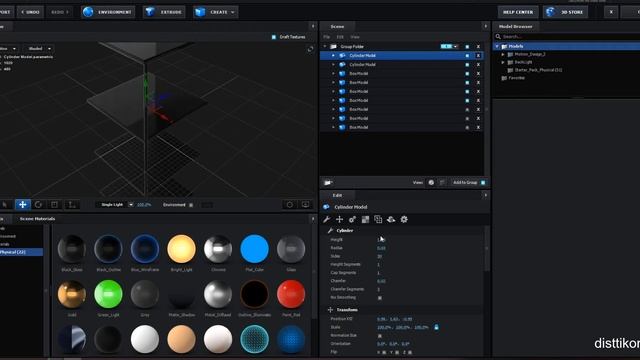640x360 pixels.
Task: Select the Flat_Color blue material
Action: tap(254, 249)
